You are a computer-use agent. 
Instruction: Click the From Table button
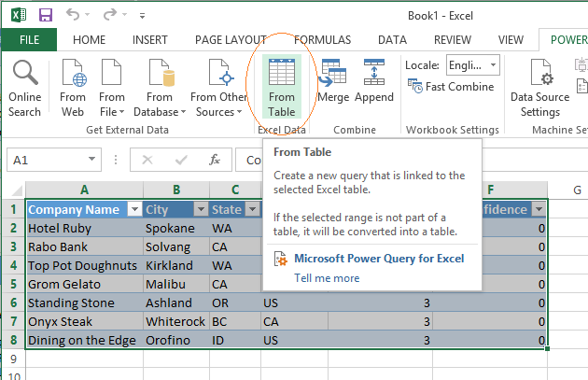[x=282, y=87]
